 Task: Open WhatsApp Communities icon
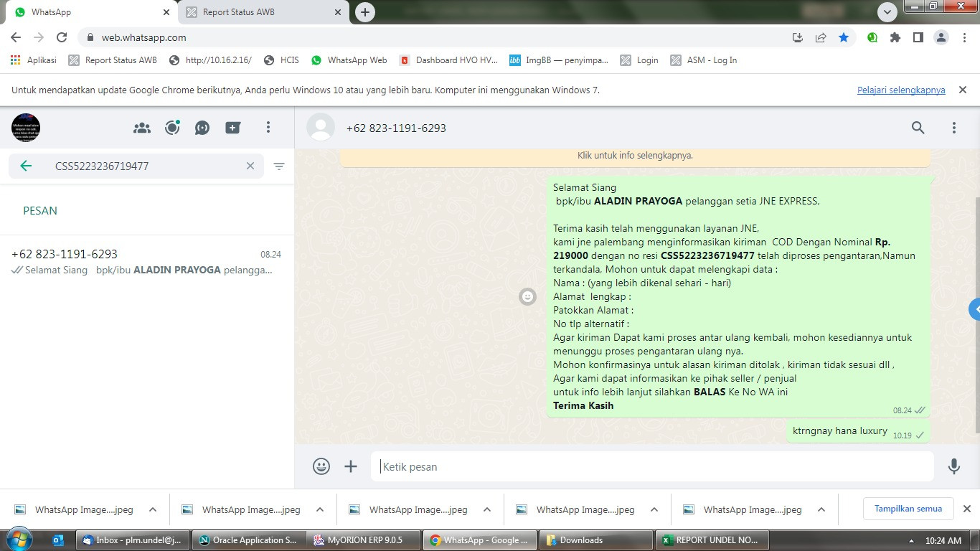pos(142,128)
